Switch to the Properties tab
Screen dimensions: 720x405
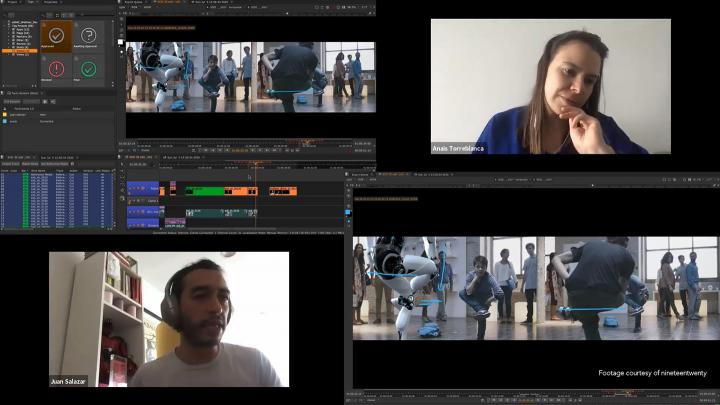click(49, 3)
